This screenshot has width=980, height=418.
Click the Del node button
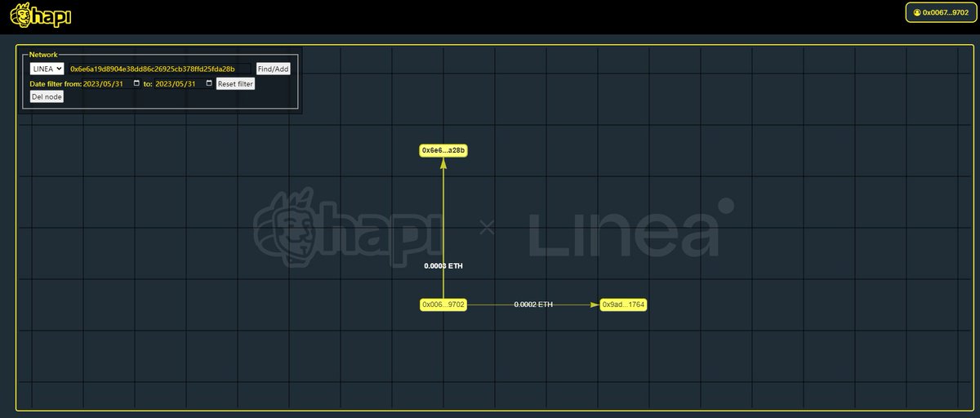click(x=47, y=96)
